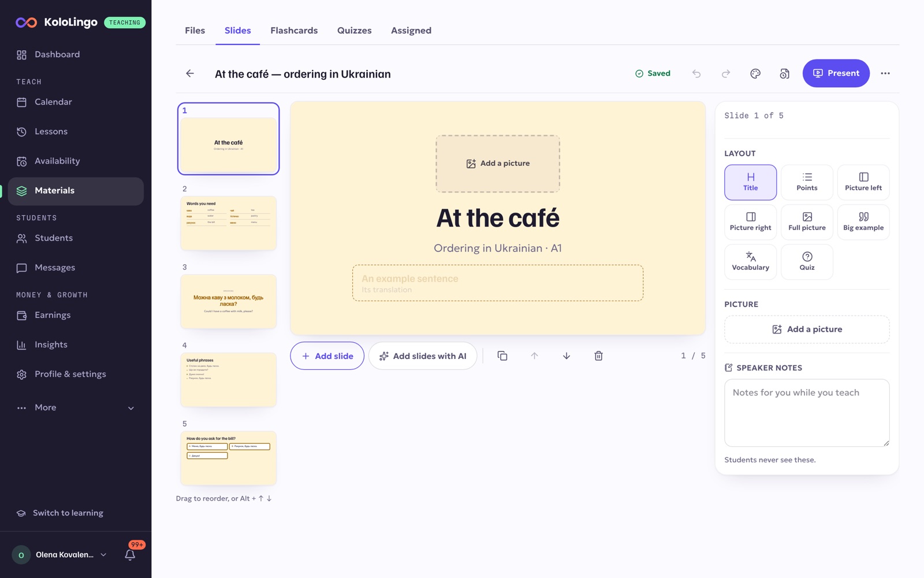924x578 pixels.
Task: Choose the Picture right layout
Action: (750, 222)
